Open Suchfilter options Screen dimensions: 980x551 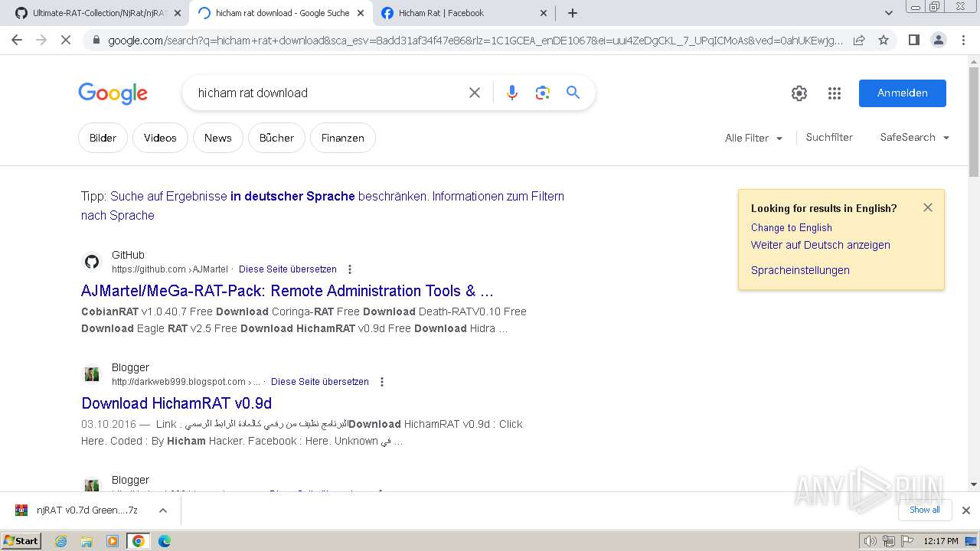[829, 138]
